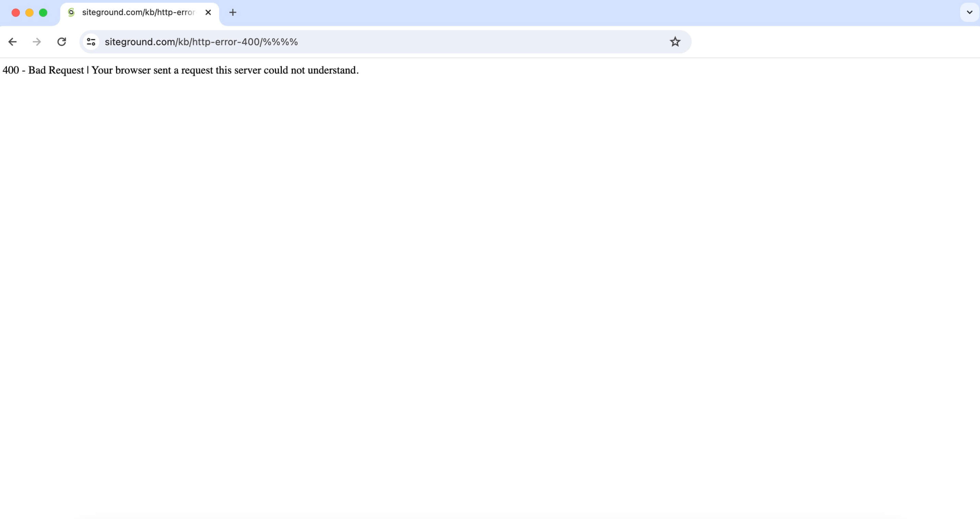Click the page refresh/reload icon
980x519 pixels.
[x=62, y=41]
